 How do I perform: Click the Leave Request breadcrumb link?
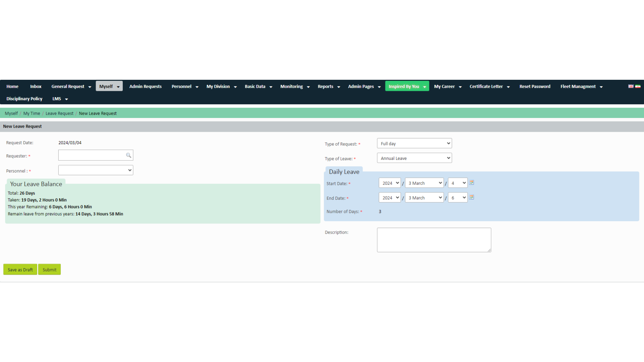click(59, 113)
